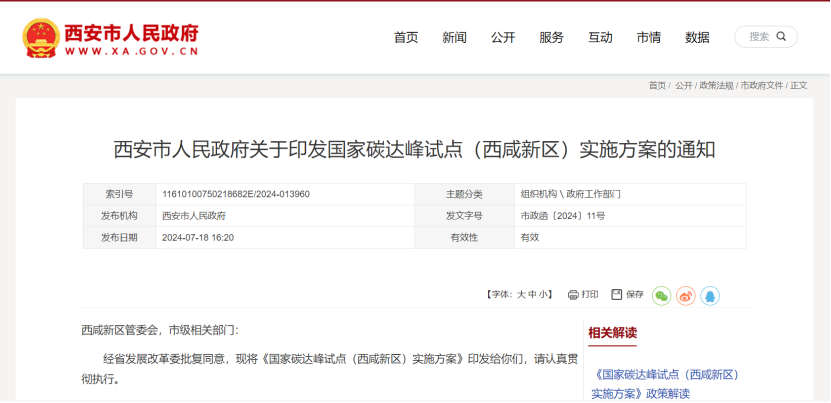The width and height of the screenshot is (831, 403).
Task: Click the print (打印) icon
Action: coord(573,295)
